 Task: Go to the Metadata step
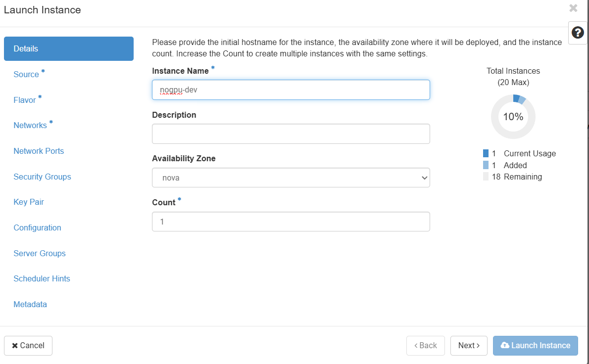pos(30,304)
